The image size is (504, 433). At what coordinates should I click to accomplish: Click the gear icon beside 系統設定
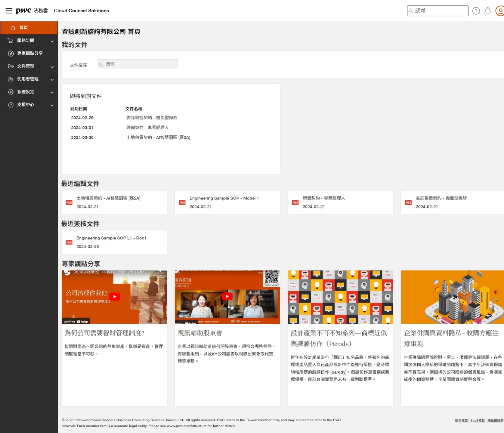pos(11,92)
